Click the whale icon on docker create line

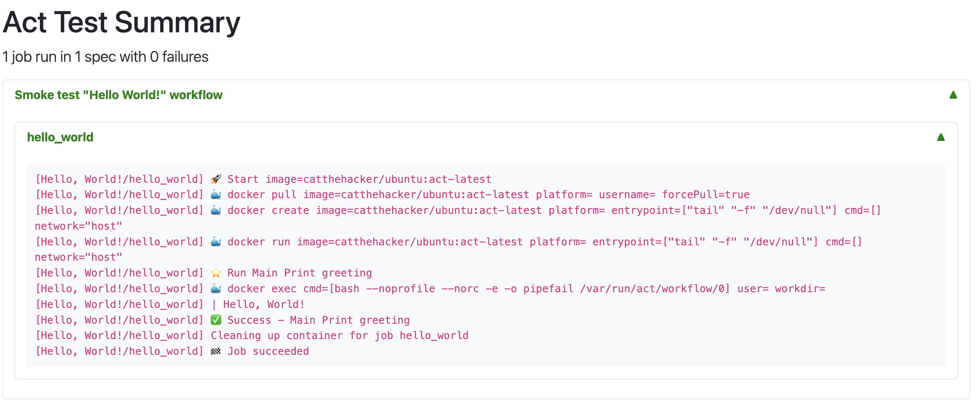pos(216,211)
